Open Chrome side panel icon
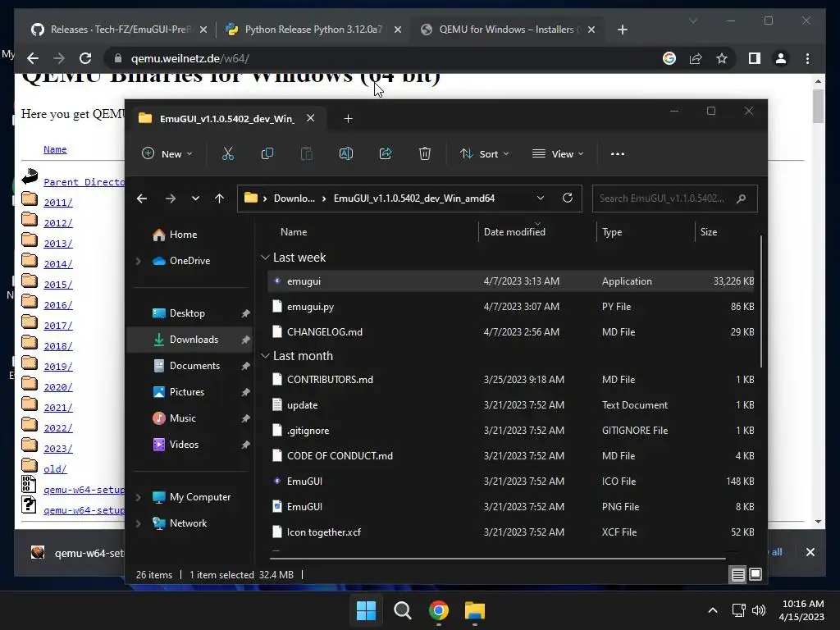The width and height of the screenshot is (840, 630). (x=755, y=58)
